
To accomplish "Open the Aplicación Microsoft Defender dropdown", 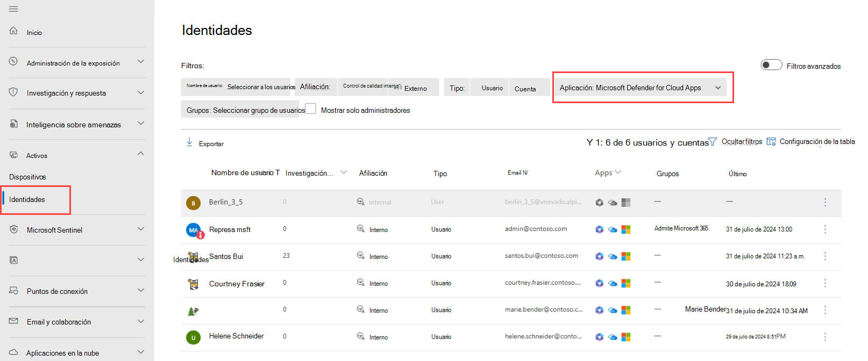I will (x=640, y=88).
